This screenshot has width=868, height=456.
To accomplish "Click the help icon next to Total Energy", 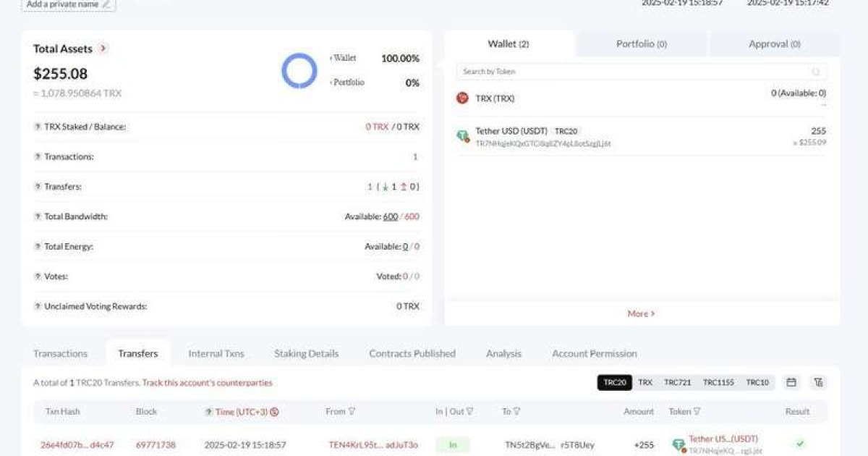I will click(x=38, y=247).
